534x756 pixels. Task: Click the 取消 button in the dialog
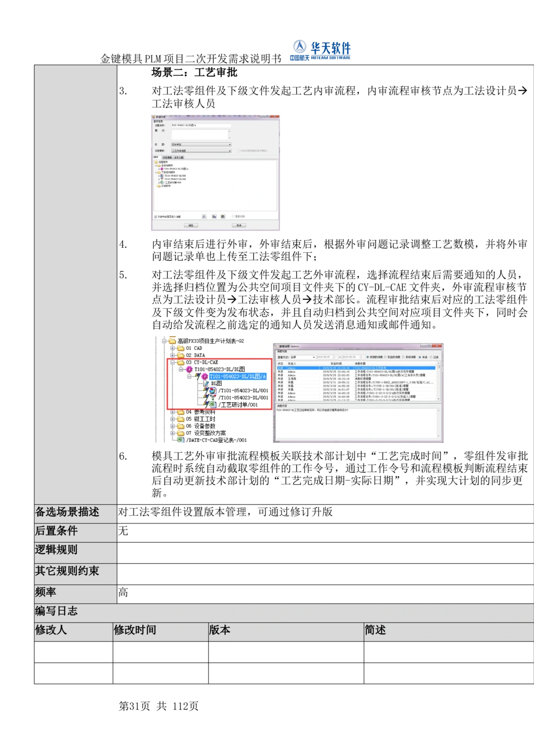point(239,225)
